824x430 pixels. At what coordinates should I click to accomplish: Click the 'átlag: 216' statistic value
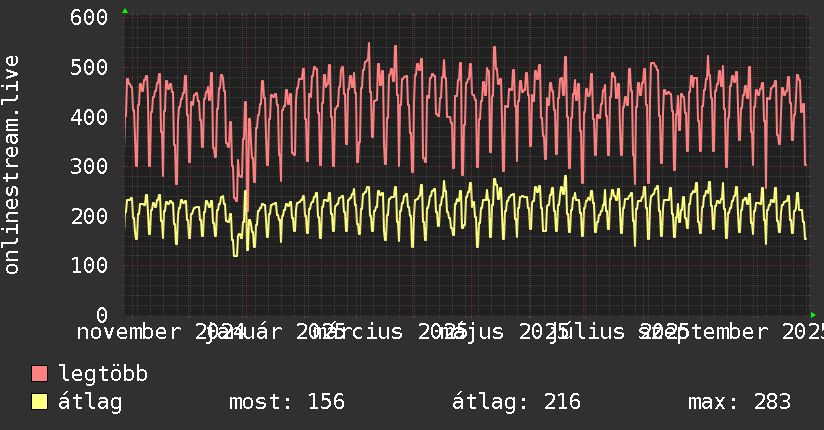click(516, 402)
